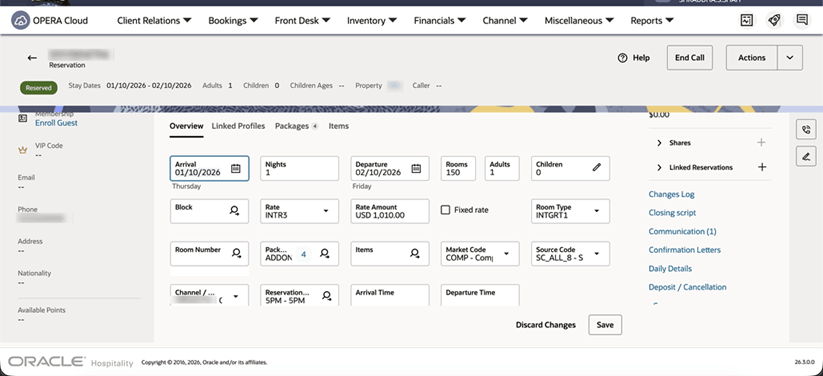Click the Items field search icon
The width and height of the screenshot is (823, 376).
click(415, 253)
